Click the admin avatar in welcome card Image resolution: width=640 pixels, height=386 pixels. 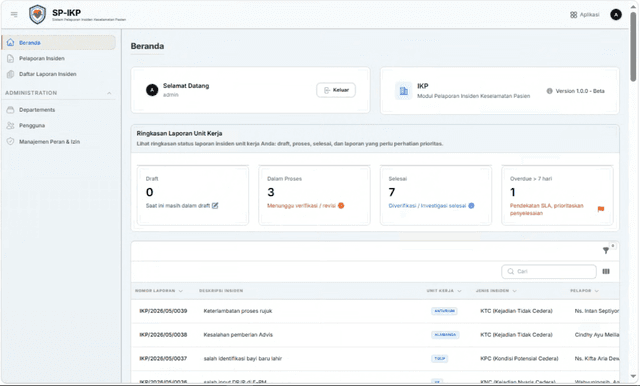coord(152,90)
